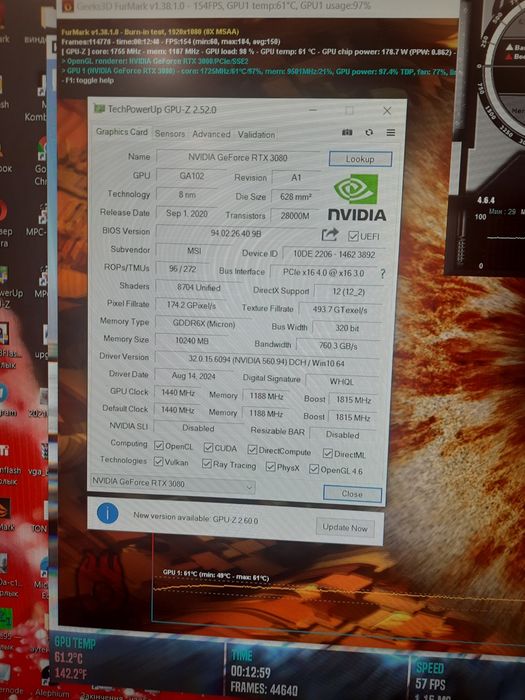The height and width of the screenshot is (700, 525).
Task: Click the NVIDIA SLI Disabled value
Action: tap(198, 428)
